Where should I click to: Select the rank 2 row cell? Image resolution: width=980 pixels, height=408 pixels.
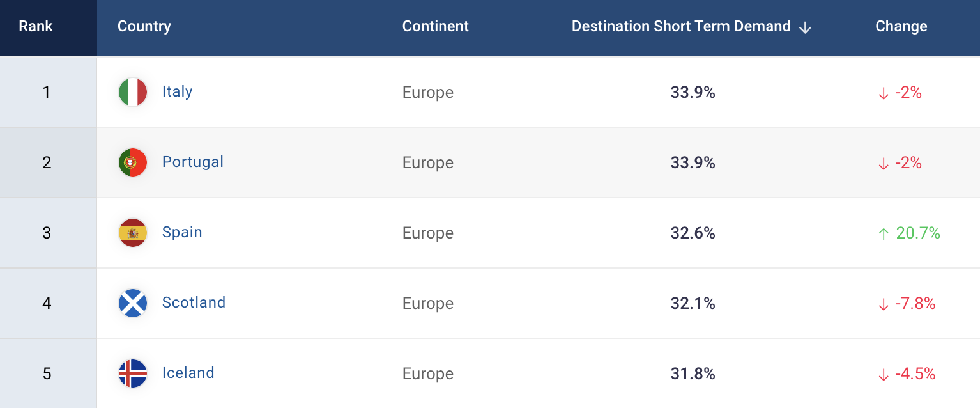(x=48, y=162)
